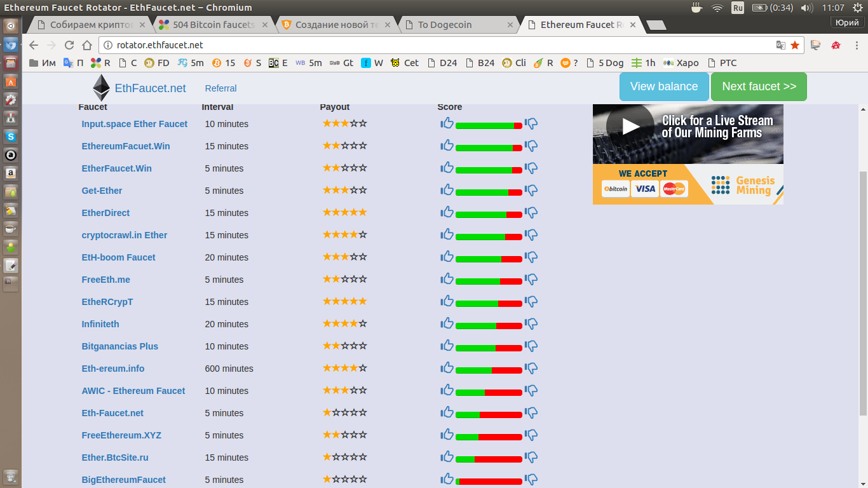
Task: Go back with browser back arrow
Action: click(x=34, y=45)
